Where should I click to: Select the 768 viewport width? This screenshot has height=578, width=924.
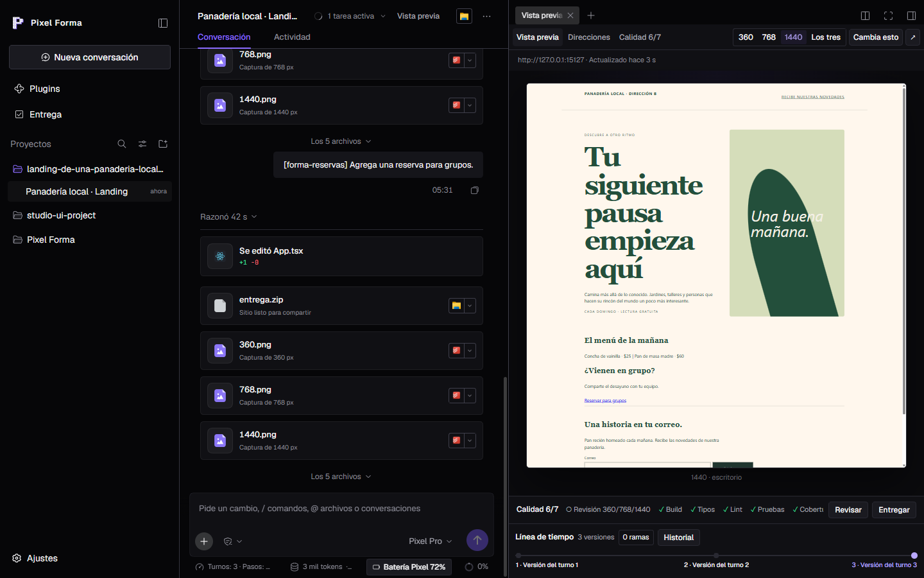point(769,37)
